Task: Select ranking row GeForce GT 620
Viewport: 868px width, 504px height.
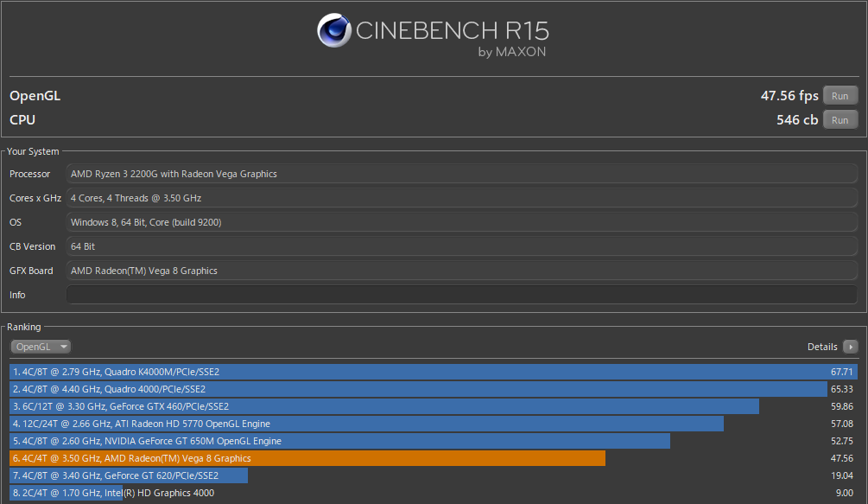Action: (x=434, y=475)
